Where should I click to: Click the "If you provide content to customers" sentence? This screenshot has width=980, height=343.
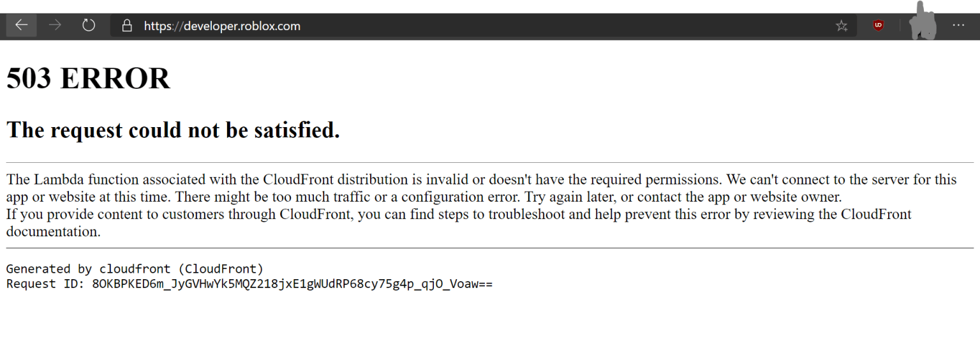tap(459, 223)
